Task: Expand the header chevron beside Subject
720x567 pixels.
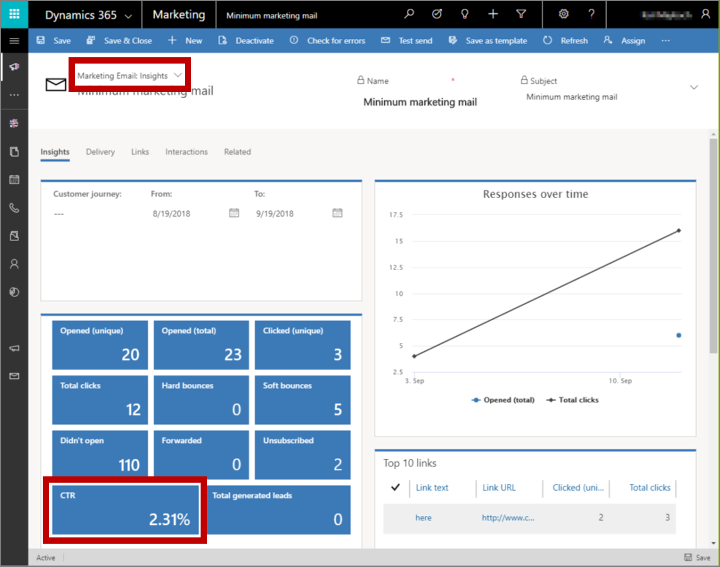Action: coord(694,88)
